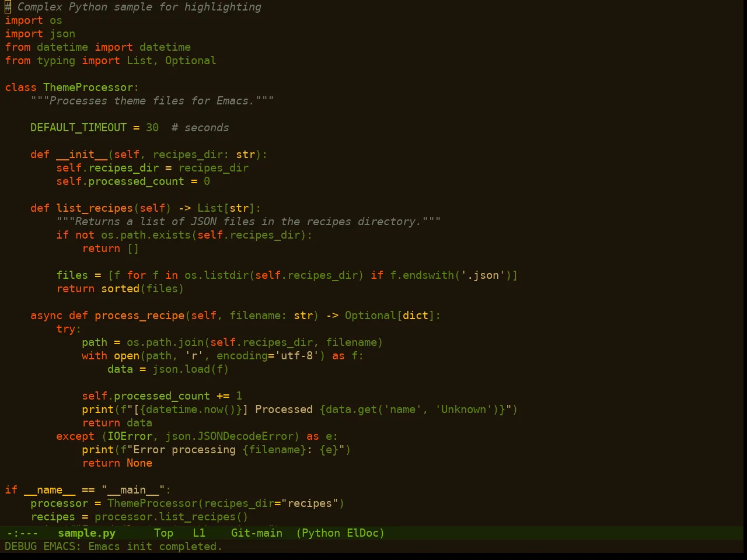Click 'from datetime import datetime' line's last word

point(165,47)
